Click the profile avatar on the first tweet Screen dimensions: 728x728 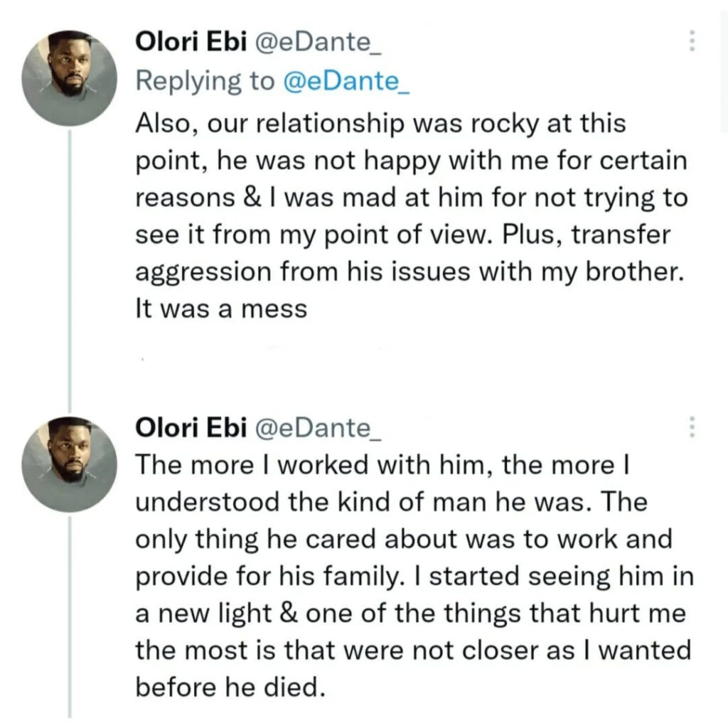point(70,78)
